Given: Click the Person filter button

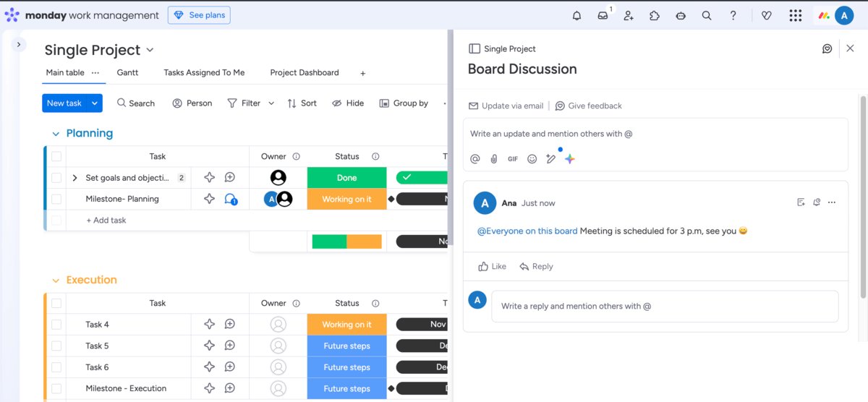Looking at the screenshot, I should 192,103.
